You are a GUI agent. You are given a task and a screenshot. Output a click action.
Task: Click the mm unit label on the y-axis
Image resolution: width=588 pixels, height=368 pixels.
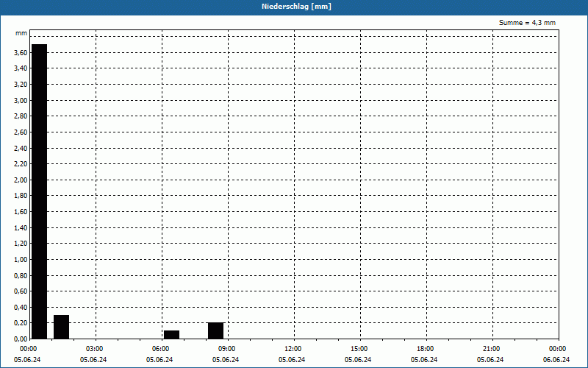[x=21, y=33]
